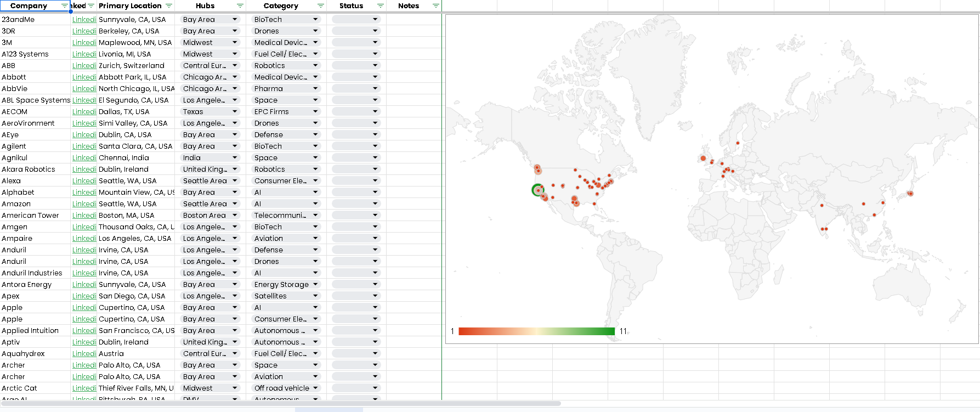This screenshot has height=412, width=980.
Task: Select cell Boston, MA, USA
Action: 136,215
